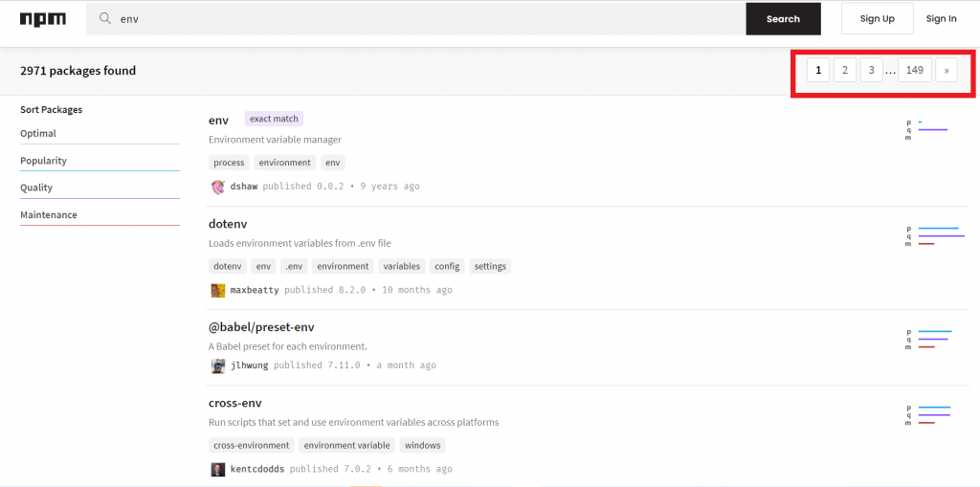Screen dimensions: 980x487
Task: Click published 7.11.0 • a month ago
Action: click(355, 365)
